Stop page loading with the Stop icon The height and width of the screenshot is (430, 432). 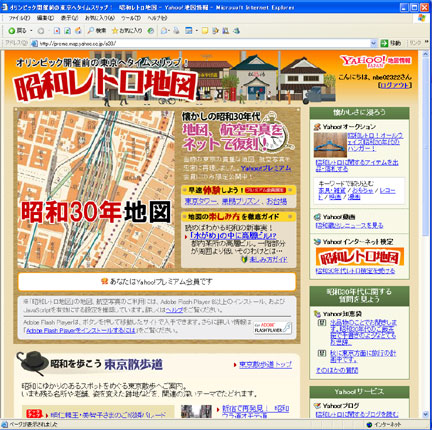(x=57, y=31)
